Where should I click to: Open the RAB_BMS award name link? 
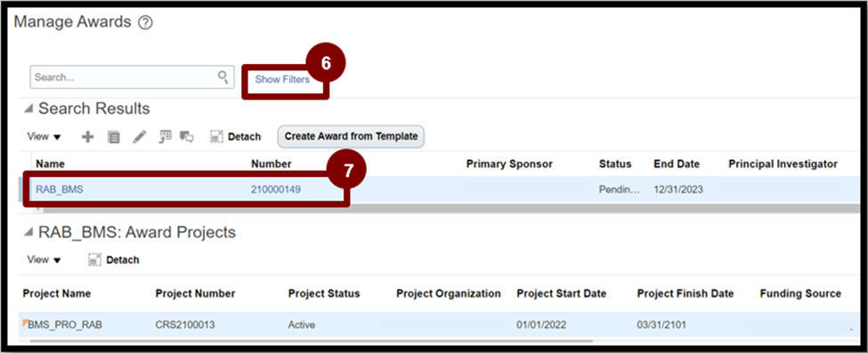(60, 189)
